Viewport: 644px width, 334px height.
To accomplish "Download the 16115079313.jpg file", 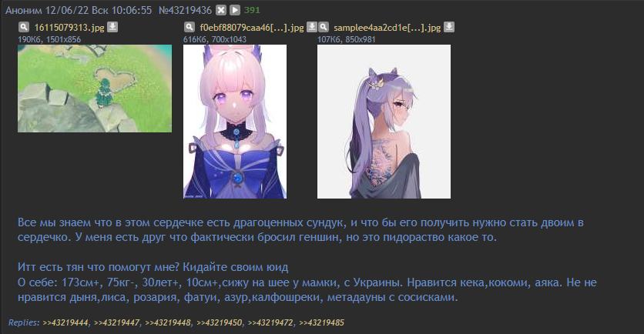I will pyautogui.click(x=112, y=27).
